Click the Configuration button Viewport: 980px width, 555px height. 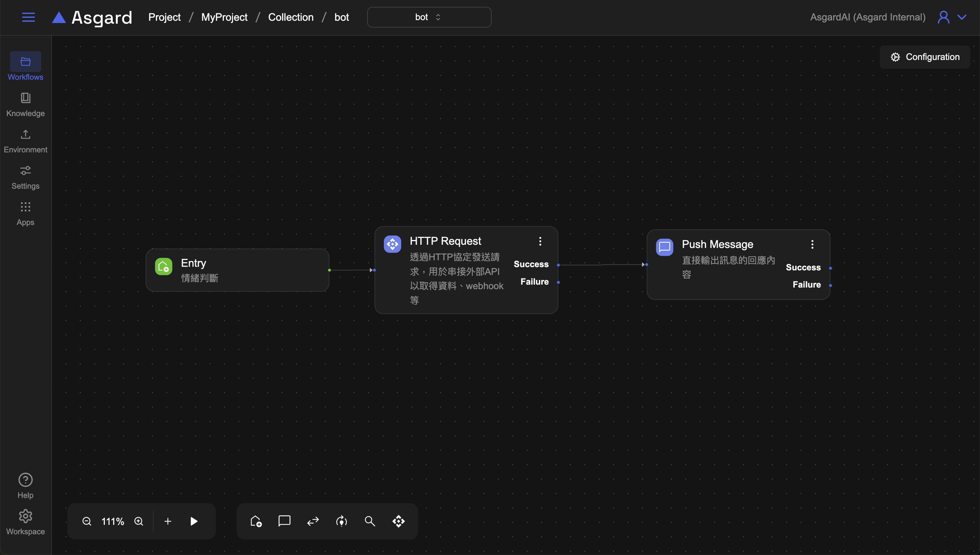click(925, 57)
